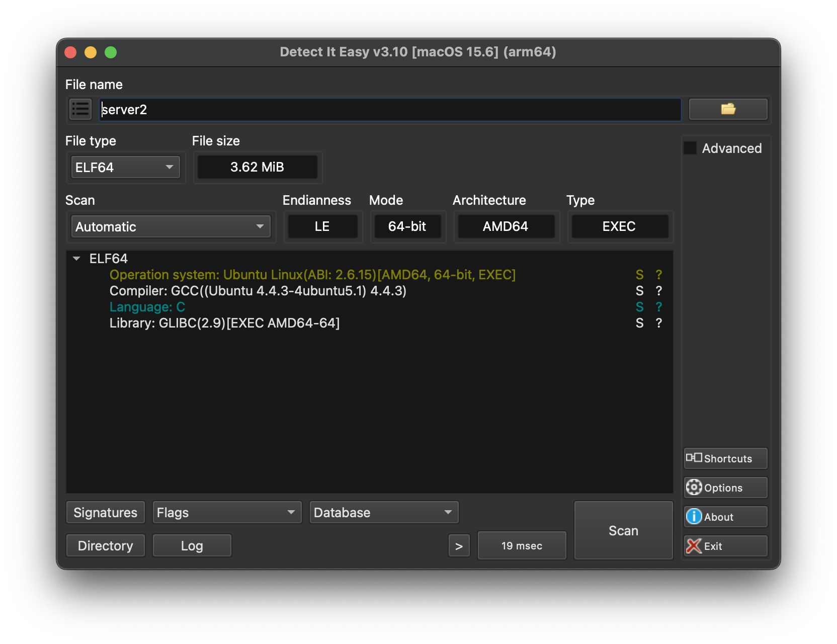Open the file history list icon
The width and height of the screenshot is (837, 644).
[80, 109]
